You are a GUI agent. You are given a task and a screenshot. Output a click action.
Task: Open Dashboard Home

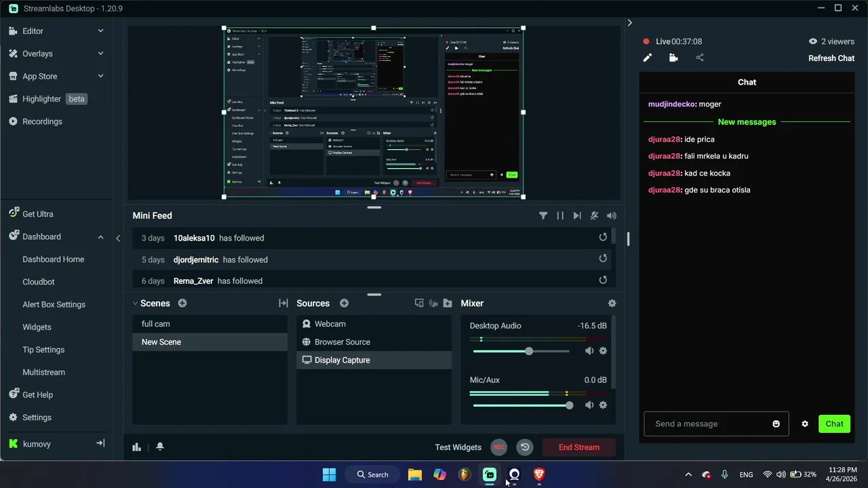click(53, 259)
